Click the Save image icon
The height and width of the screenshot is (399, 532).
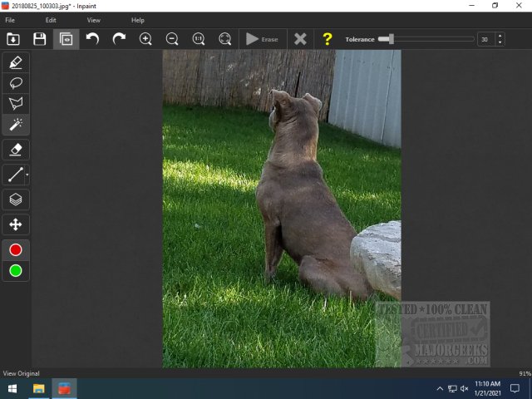coord(39,39)
